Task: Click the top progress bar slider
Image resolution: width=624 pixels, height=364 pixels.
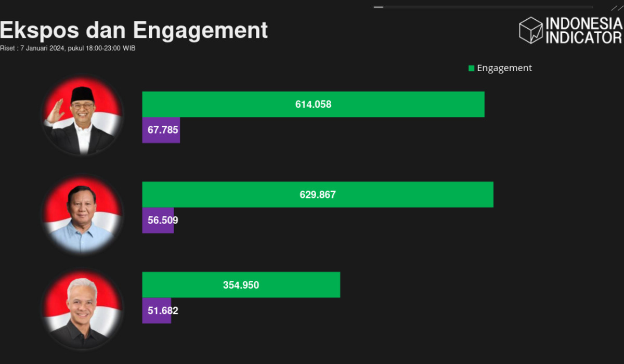Action: (483, 7)
